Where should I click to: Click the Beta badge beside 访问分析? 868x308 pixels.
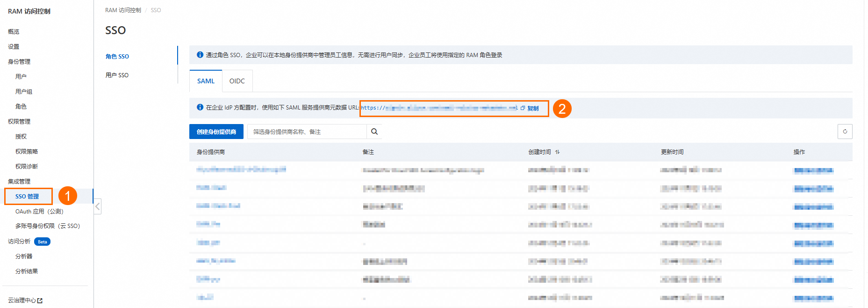(x=43, y=242)
